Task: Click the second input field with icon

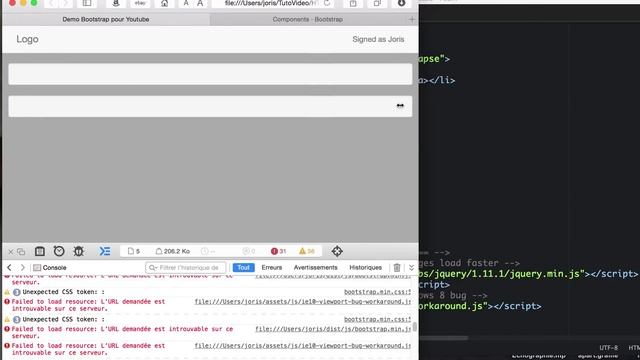Action: (210, 106)
